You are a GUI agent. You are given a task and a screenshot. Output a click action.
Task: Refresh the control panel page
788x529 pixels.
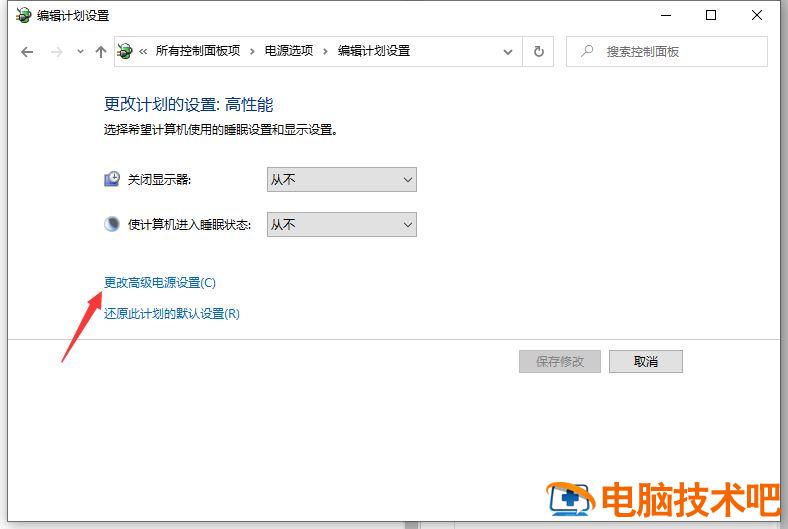538,51
